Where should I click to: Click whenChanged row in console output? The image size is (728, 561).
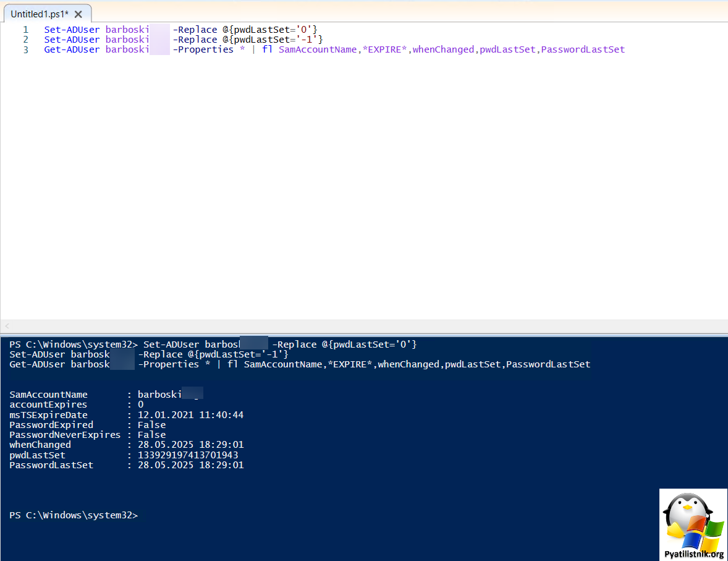coord(126,445)
